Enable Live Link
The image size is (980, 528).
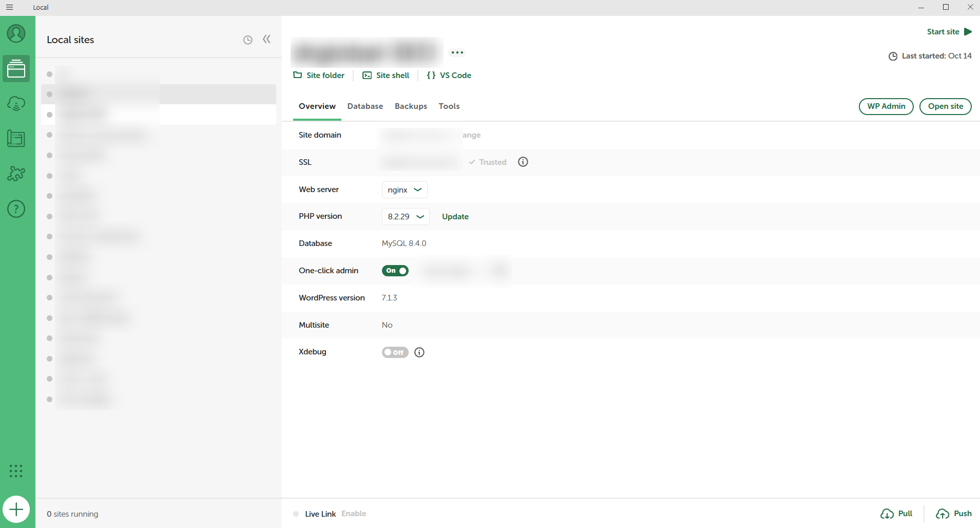click(354, 514)
